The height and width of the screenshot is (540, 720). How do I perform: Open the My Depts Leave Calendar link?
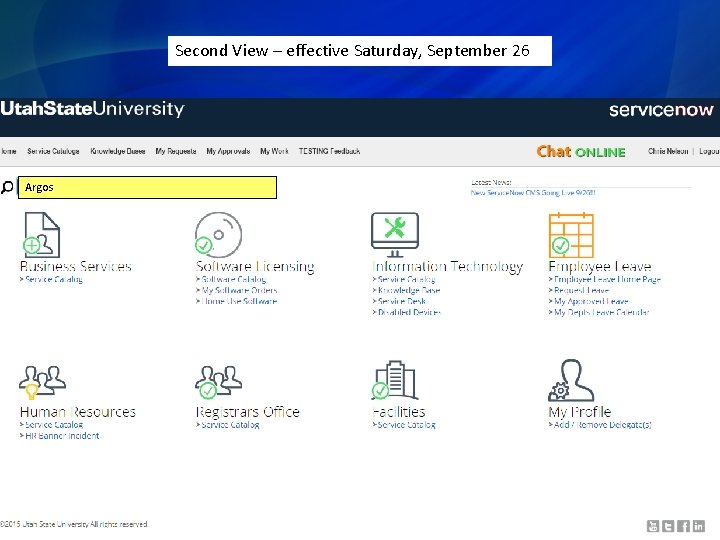[x=602, y=312]
